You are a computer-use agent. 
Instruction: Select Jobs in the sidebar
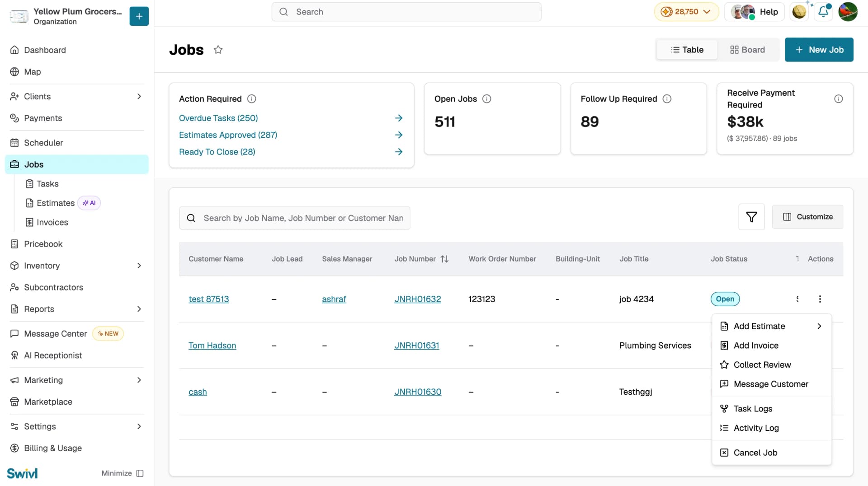[x=77, y=164]
